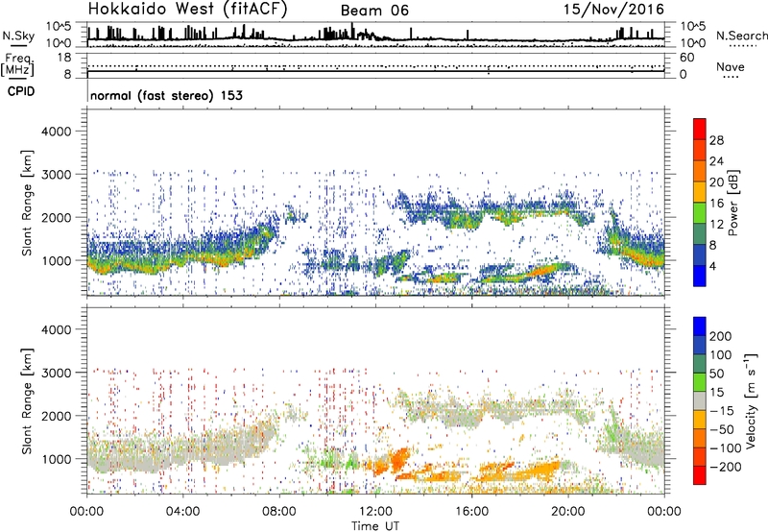768x532 pixels.
Task: Click the 'CPID' row label
Action: [21, 91]
